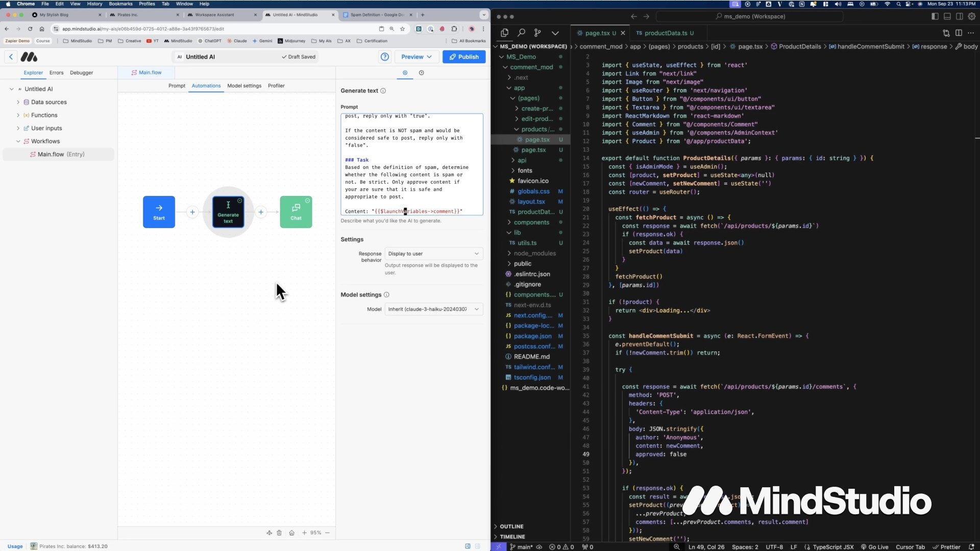980x551 pixels.
Task: Click the Publish button
Action: tap(463, 57)
